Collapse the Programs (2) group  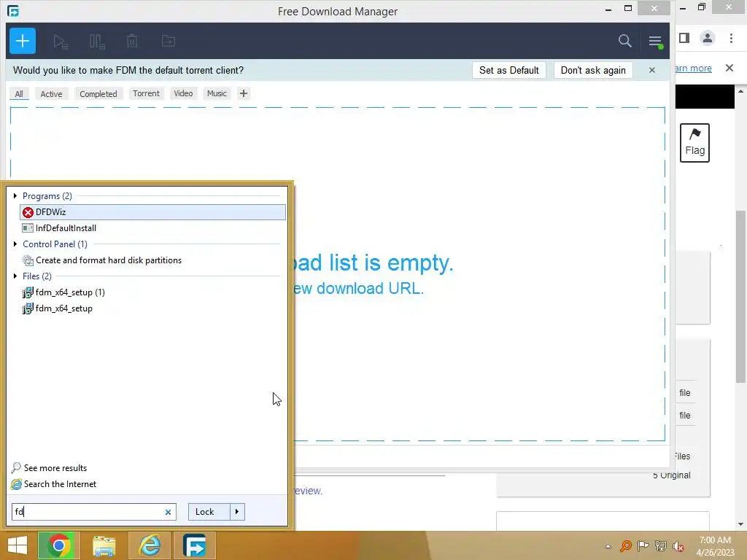coord(15,195)
